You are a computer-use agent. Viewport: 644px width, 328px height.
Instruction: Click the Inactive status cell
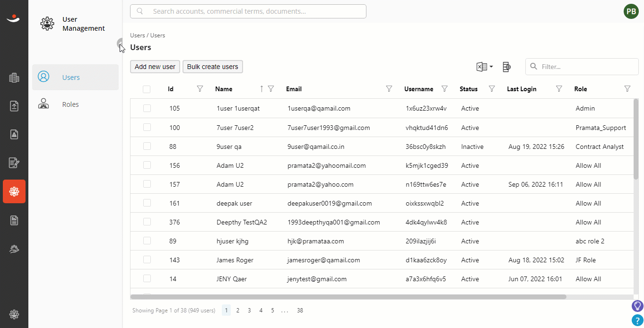[x=472, y=147]
